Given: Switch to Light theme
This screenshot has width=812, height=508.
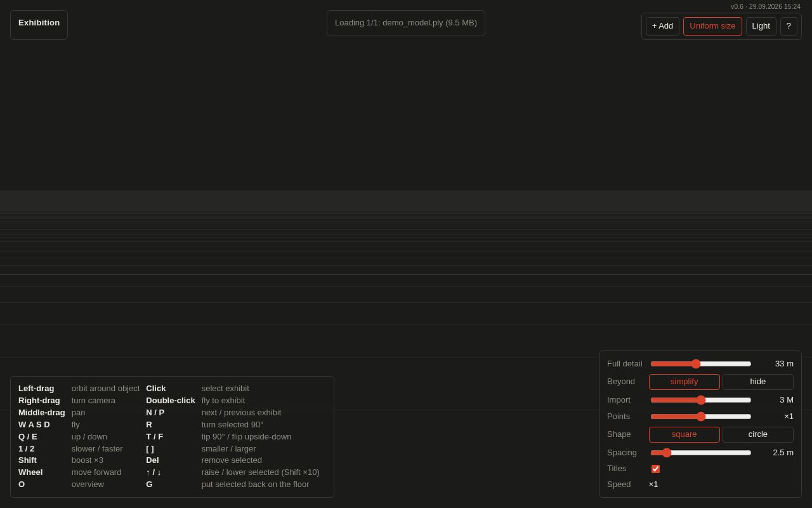Looking at the screenshot, I should pyautogui.click(x=761, y=26).
